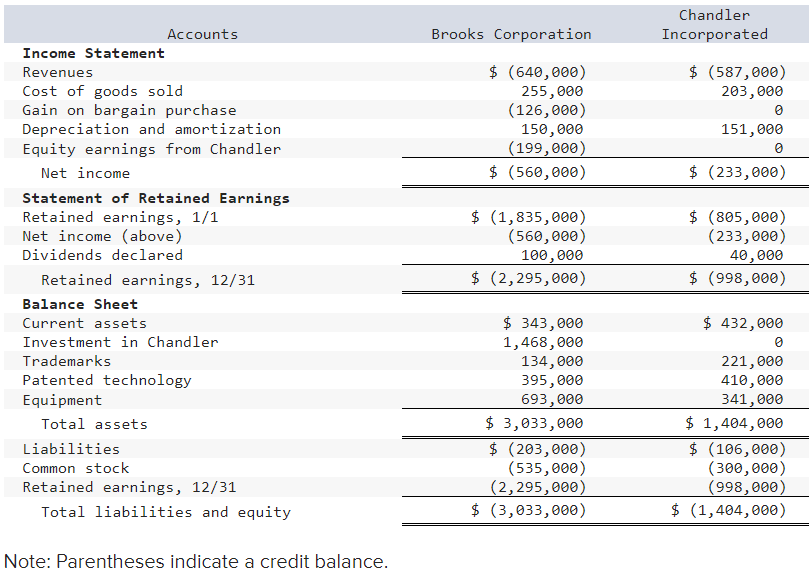Click the Accounts column header
This screenshot has height=573, width=812.
202,34
